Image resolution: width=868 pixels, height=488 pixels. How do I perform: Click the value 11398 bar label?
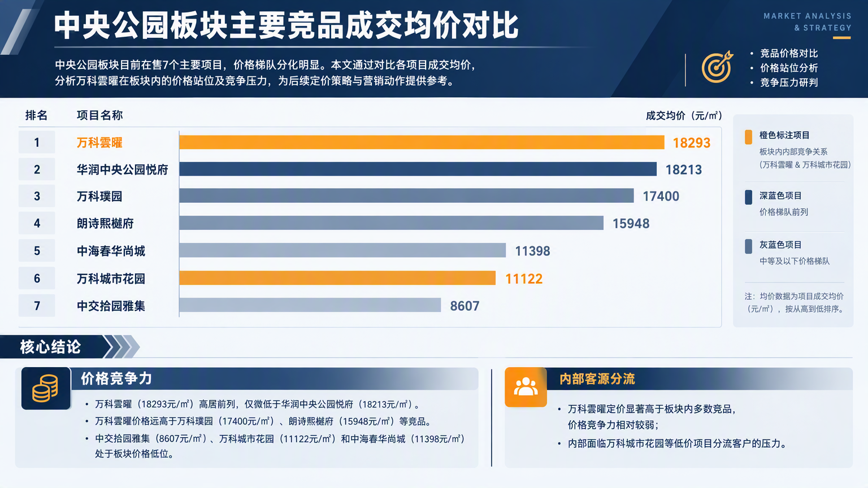532,251
